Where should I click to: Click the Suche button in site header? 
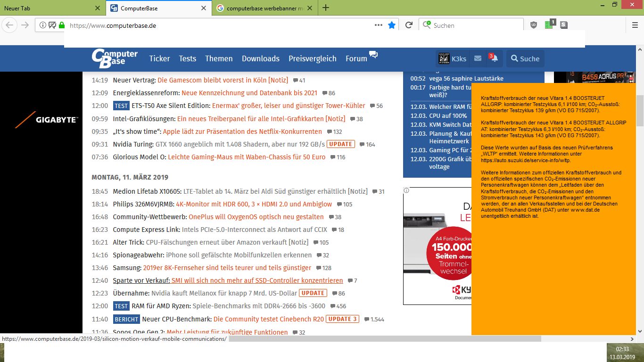click(x=525, y=58)
